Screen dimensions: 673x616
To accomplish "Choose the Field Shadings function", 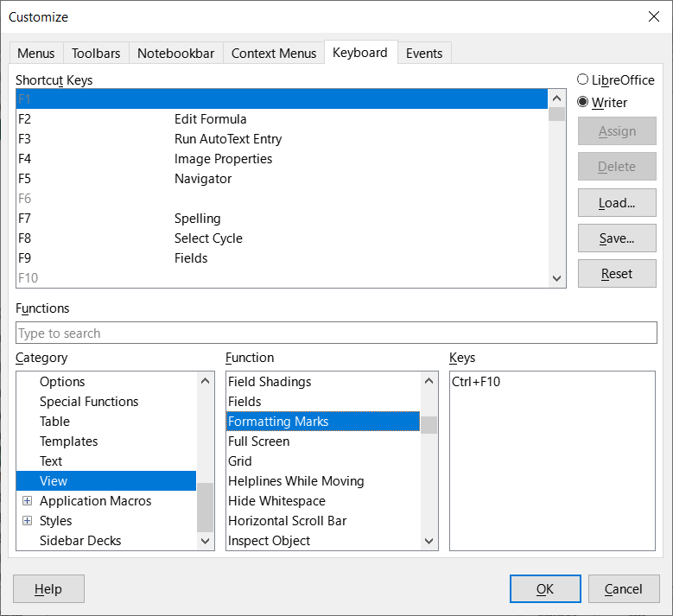I will [323, 382].
